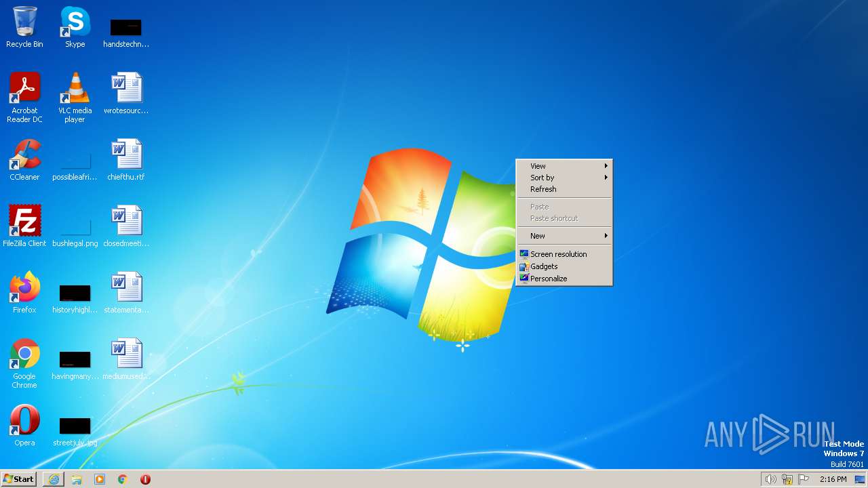Launch media player from taskbar
The width and height of the screenshot is (868, 488).
[x=100, y=479]
